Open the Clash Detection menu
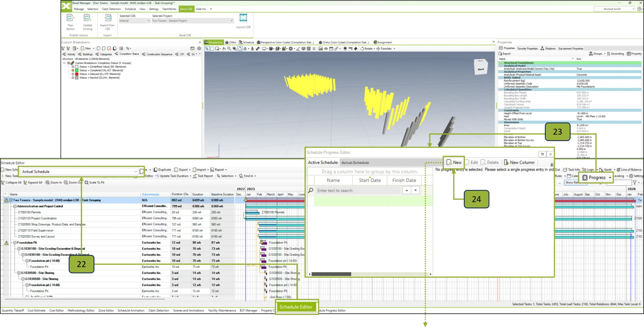 pyautogui.click(x=111, y=9)
